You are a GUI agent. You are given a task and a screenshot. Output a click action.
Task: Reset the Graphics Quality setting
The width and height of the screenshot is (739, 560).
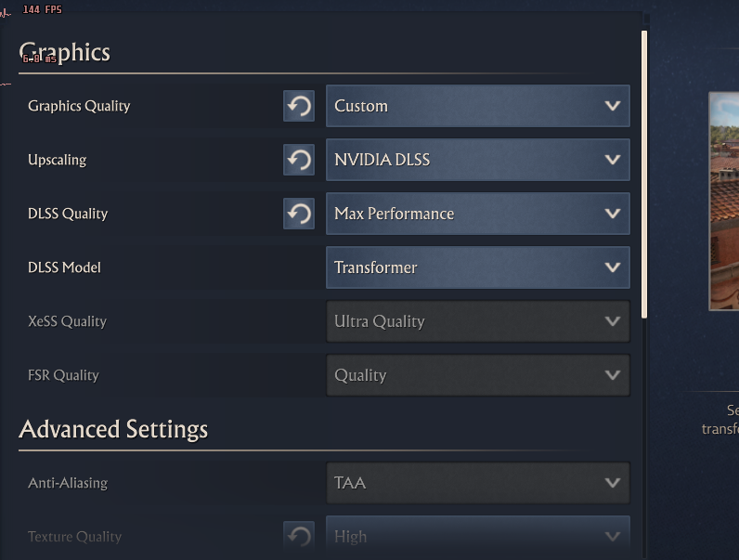pos(299,106)
